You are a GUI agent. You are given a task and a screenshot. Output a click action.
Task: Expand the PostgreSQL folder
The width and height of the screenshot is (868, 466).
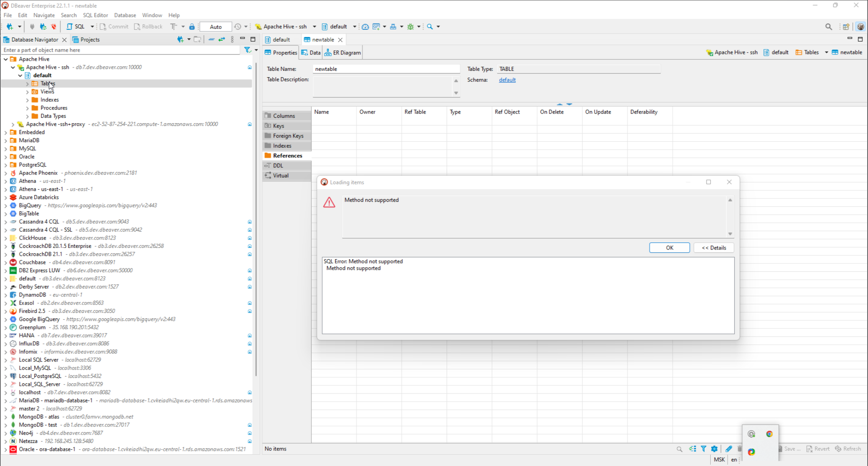5,165
